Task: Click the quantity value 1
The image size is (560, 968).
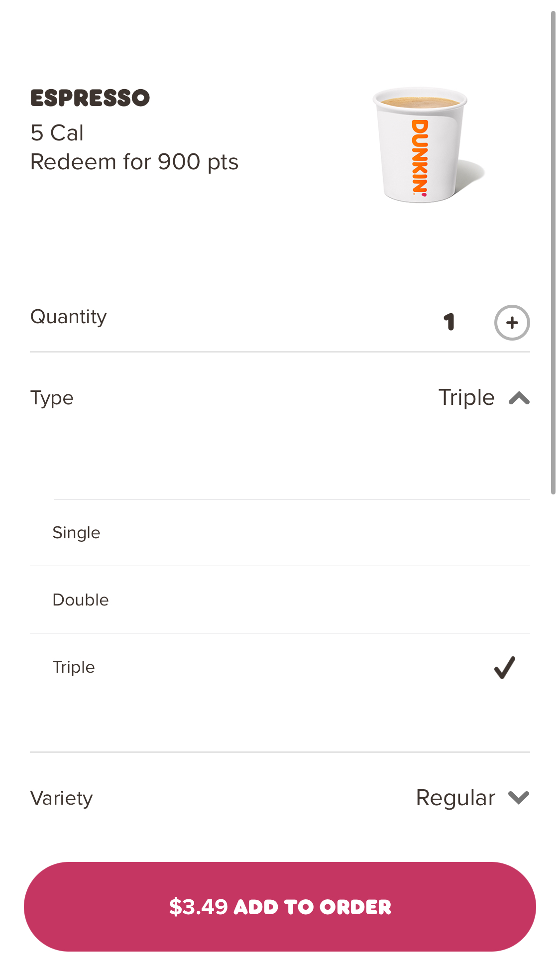Action: tap(449, 322)
